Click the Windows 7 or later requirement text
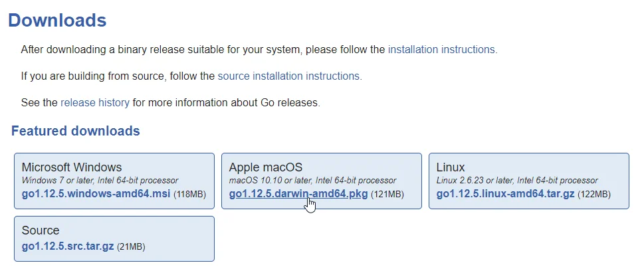The height and width of the screenshot is (271, 644). [100, 180]
